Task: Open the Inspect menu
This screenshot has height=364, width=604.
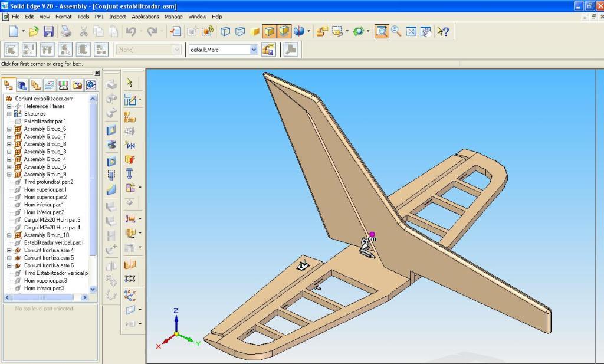Action: click(117, 17)
